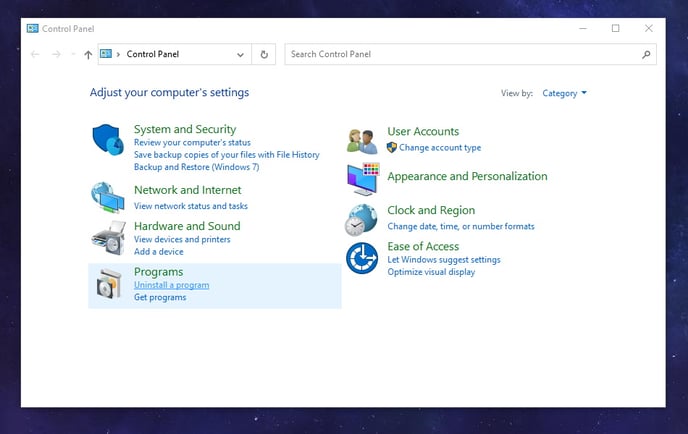Click the Programs disc box icon
The width and height of the screenshot is (688, 434).
(x=108, y=283)
